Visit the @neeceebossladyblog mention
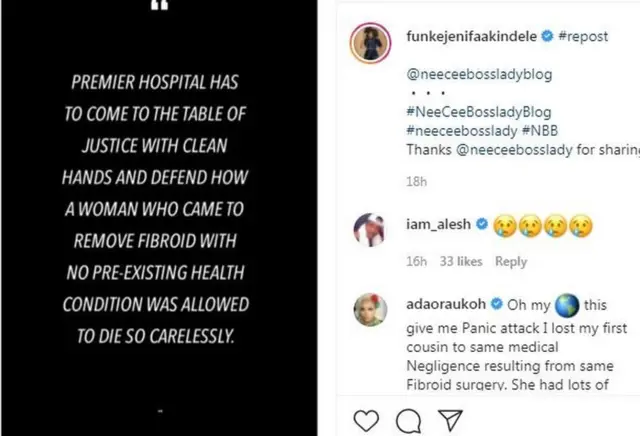Image resolution: width=640 pixels, height=436 pixels. 479,74
